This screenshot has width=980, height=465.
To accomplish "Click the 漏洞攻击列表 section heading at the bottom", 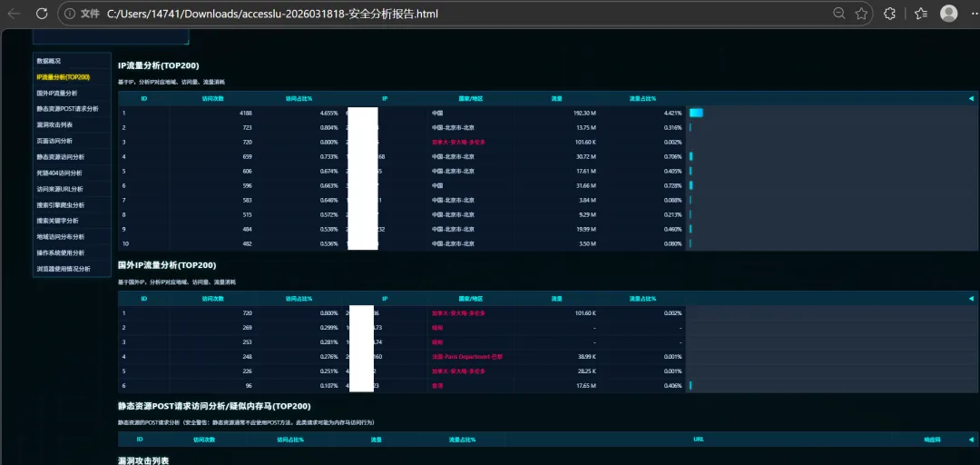I will [143, 460].
